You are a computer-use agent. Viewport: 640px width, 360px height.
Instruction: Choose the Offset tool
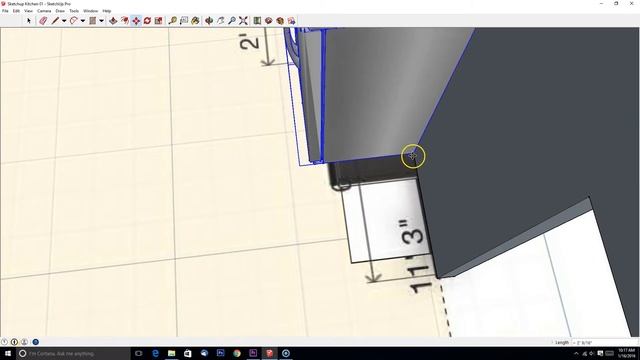tap(124, 20)
